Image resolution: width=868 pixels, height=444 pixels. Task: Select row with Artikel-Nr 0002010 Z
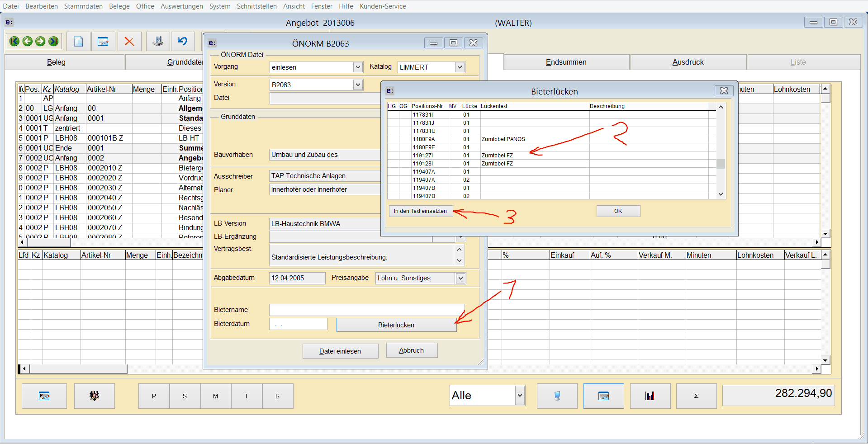pyautogui.click(x=110, y=168)
